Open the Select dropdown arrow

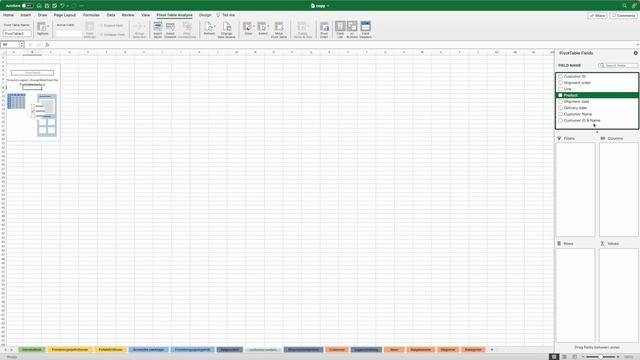[x=268, y=26]
